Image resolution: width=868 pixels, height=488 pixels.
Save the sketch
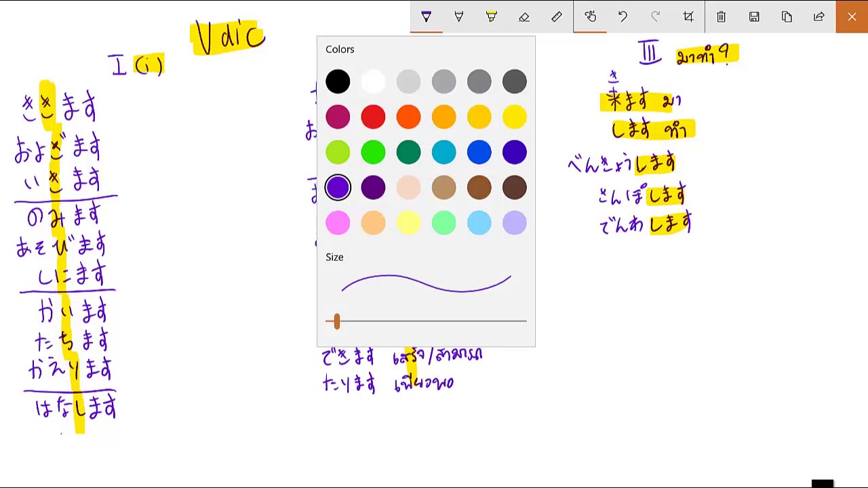pos(754,16)
